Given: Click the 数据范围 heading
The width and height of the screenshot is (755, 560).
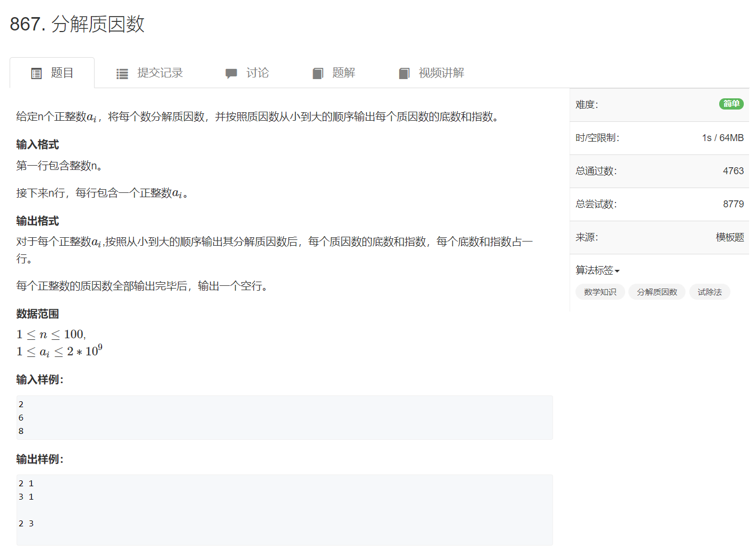Looking at the screenshot, I should click(37, 314).
